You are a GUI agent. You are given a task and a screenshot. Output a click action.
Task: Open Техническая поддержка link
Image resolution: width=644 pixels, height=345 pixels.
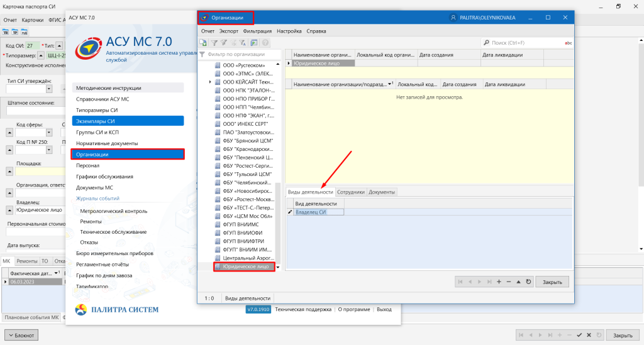pos(303,309)
